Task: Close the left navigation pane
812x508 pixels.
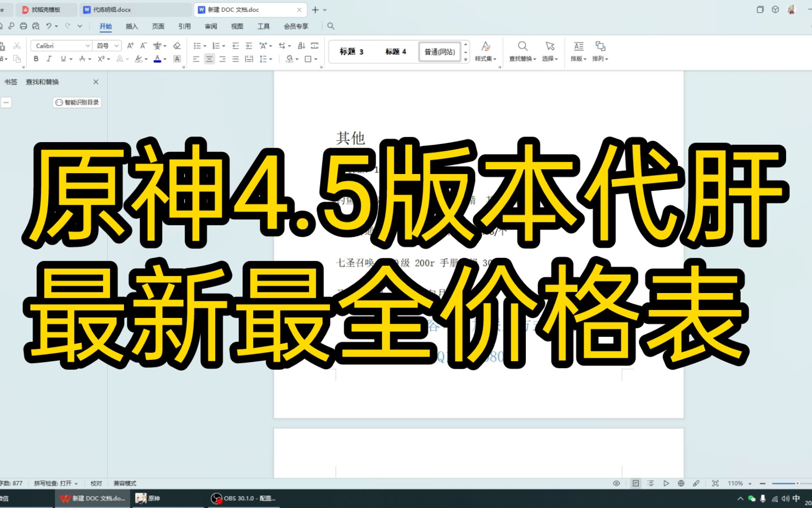Action: coord(96,82)
